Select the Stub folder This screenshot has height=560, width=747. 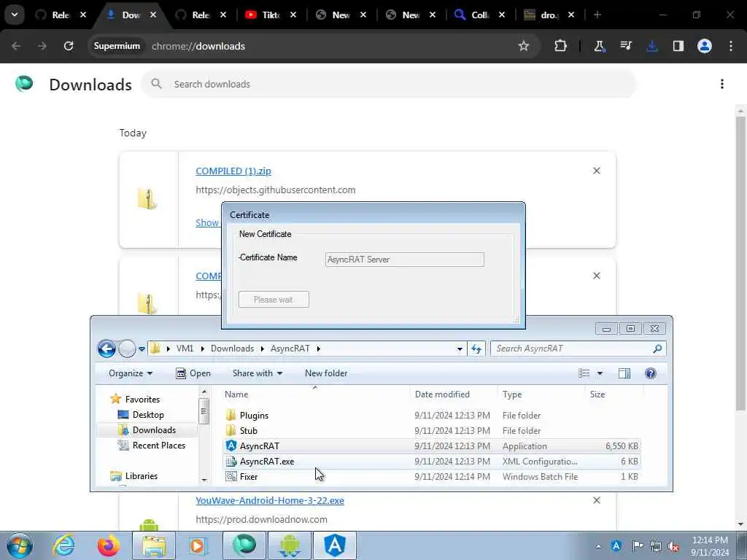[x=431, y=430]
